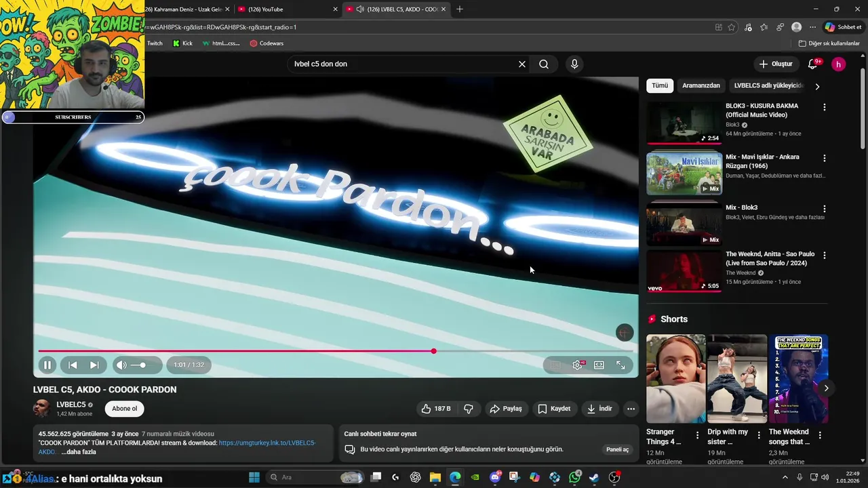
Task: Run search with magnifier icon
Action: [x=544, y=64]
